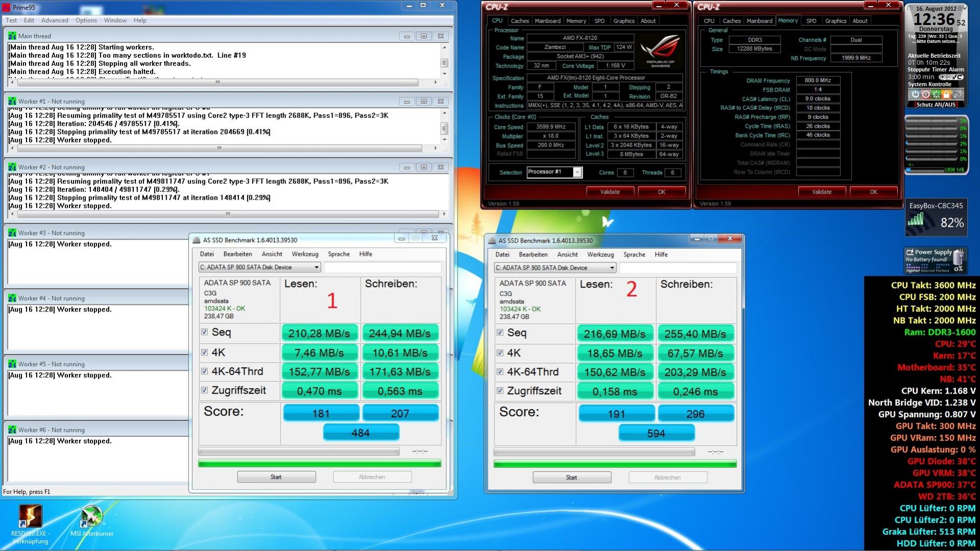Viewport: 980px width, 551px height.
Task: Click the green restart icon in System Kontrolle
Action: tap(936, 94)
